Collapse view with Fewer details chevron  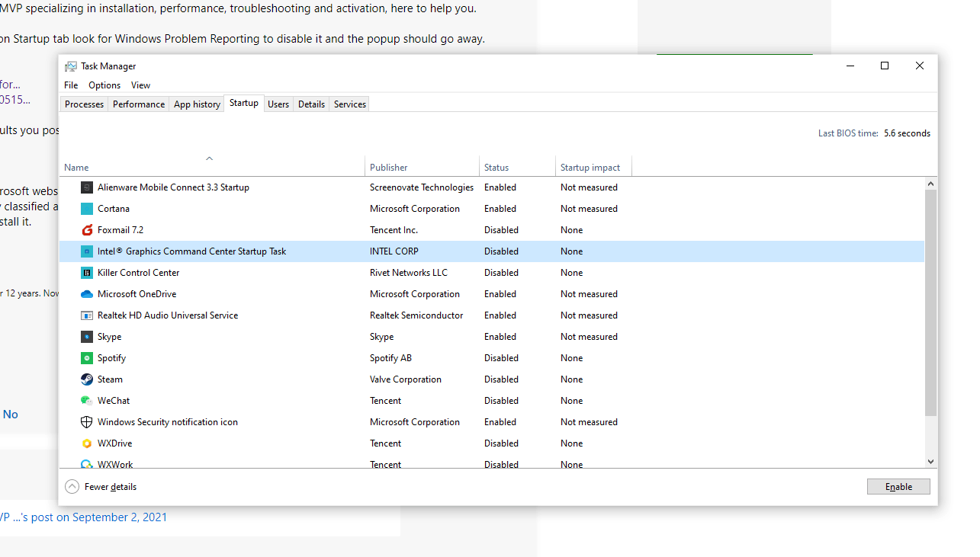pyautogui.click(x=72, y=487)
